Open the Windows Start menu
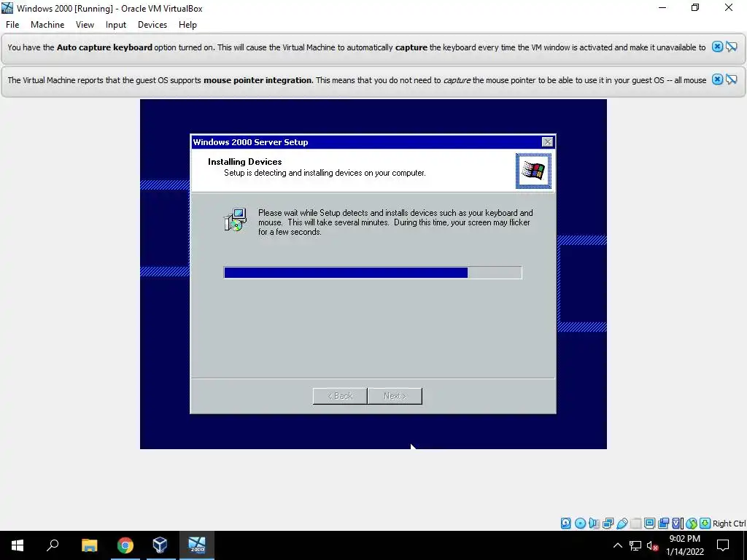747x560 pixels. tap(18, 545)
